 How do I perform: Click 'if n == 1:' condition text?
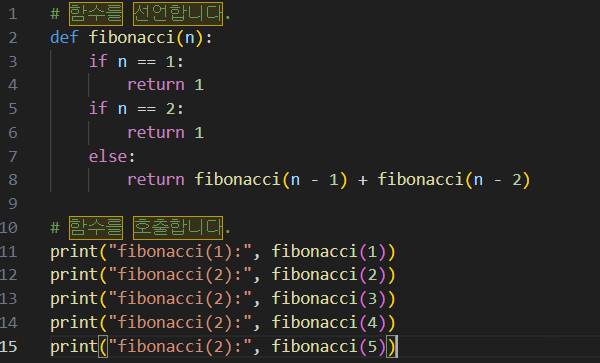click(x=136, y=62)
